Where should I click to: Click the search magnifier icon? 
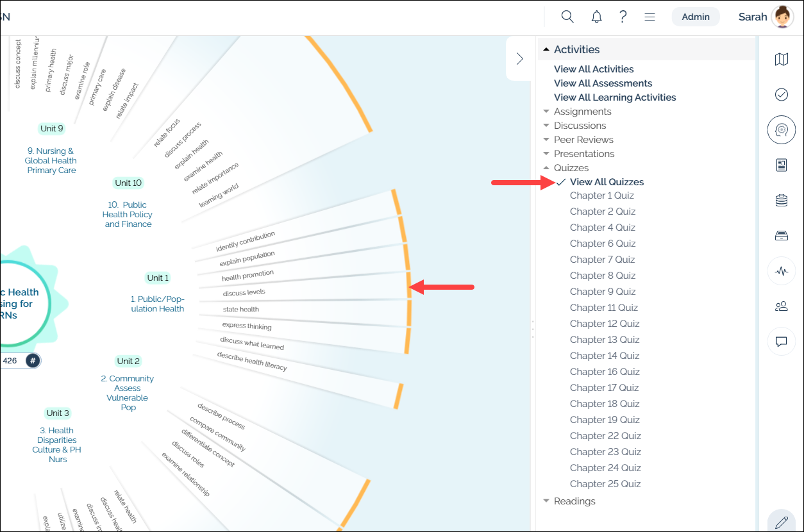(567, 17)
